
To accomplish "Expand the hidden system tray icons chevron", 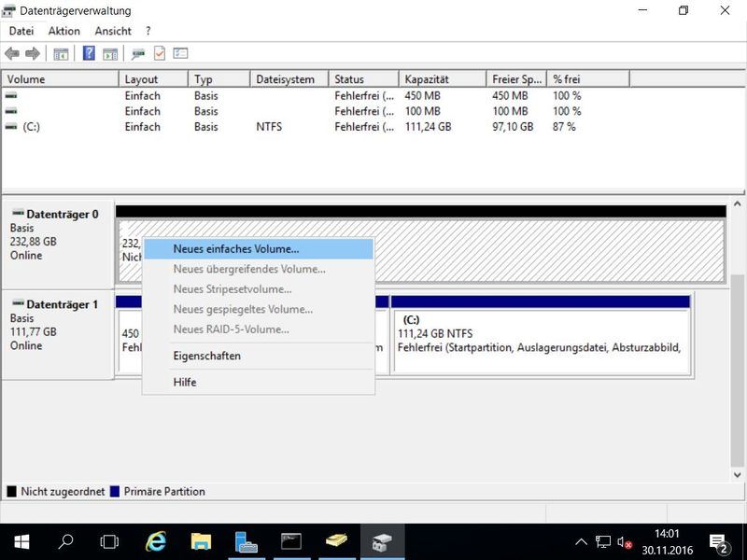I will 581,541.
